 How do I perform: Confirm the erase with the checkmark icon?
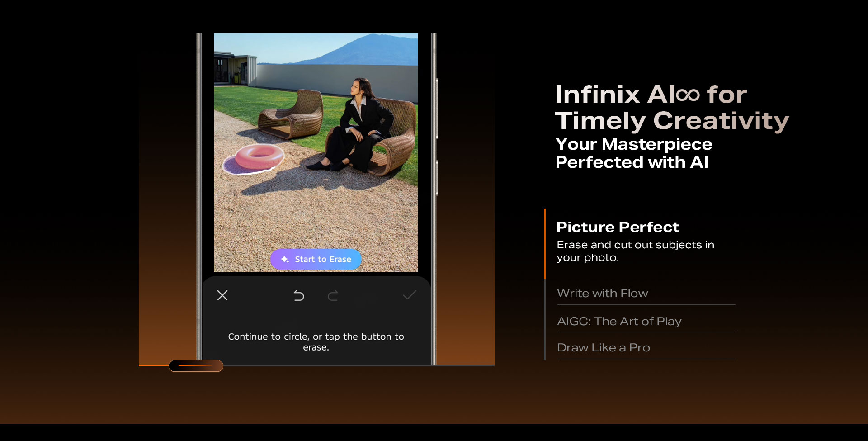(x=409, y=296)
